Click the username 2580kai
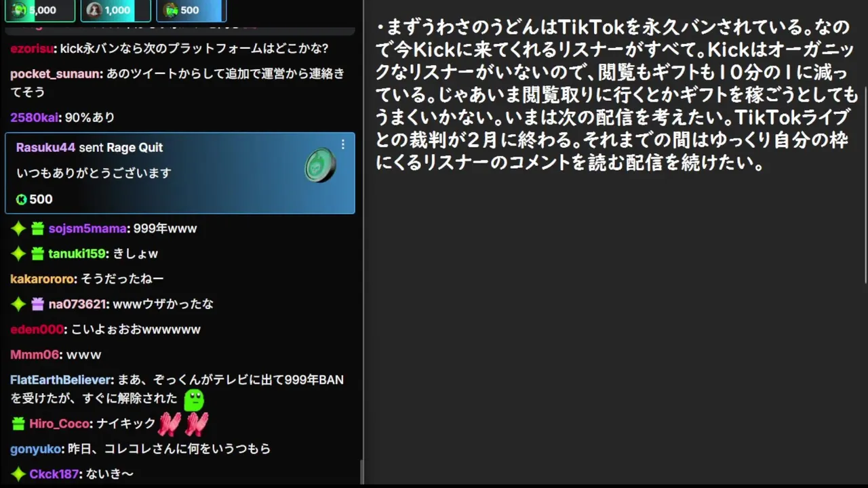 tap(34, 117)
